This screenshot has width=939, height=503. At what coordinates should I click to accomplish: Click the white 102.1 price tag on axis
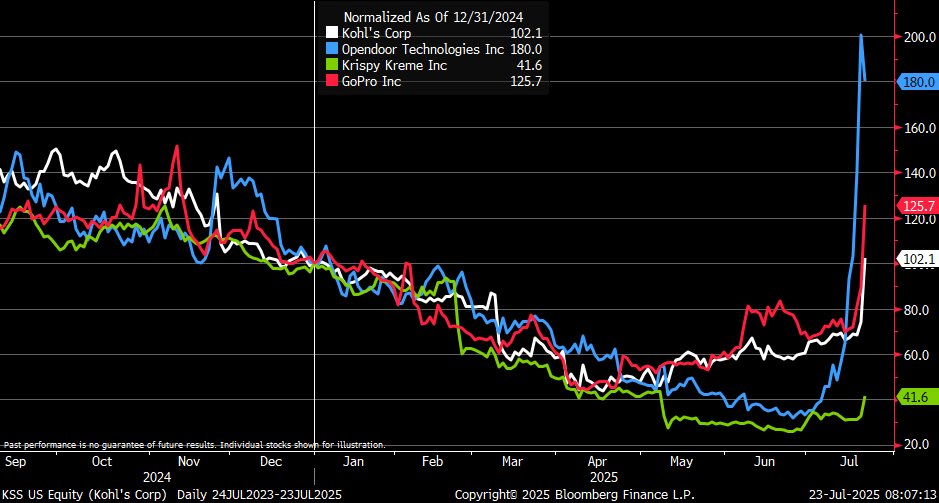[916, 259]
